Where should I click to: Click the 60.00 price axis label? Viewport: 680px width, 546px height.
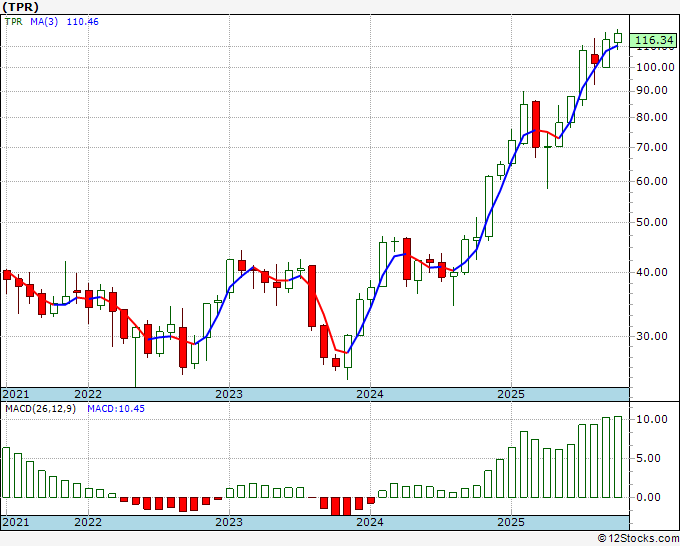(x=651, y=181)
